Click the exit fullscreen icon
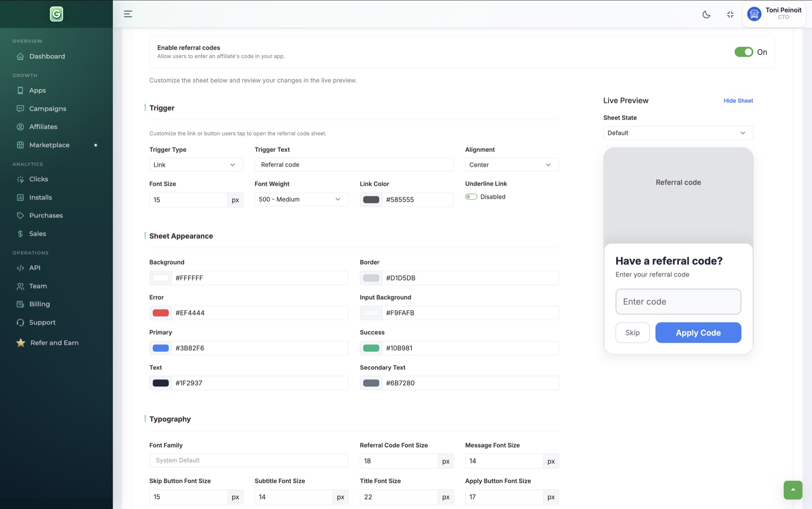 (730, 14)
